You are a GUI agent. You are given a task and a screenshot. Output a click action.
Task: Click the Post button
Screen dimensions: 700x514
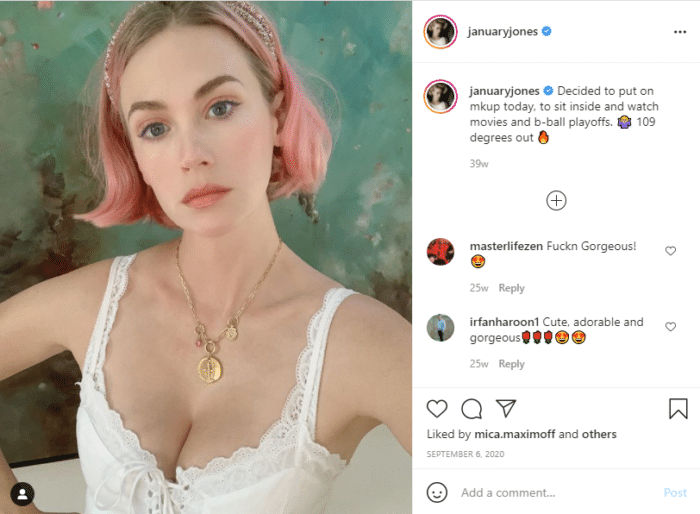coord(675,493)
